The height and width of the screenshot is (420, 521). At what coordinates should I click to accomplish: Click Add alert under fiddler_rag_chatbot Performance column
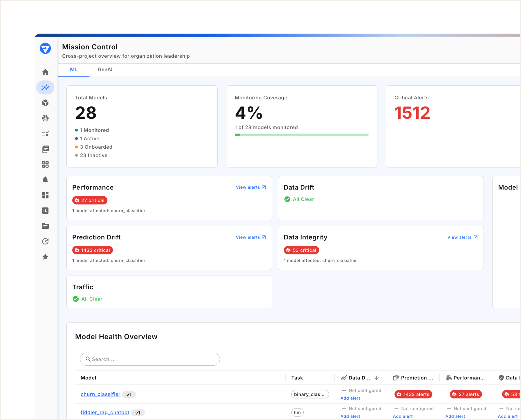(x=455, y=416)
